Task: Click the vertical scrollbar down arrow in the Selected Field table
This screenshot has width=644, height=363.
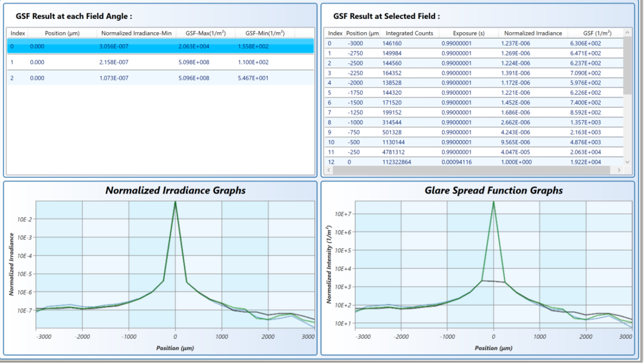Action: (627, 162)
